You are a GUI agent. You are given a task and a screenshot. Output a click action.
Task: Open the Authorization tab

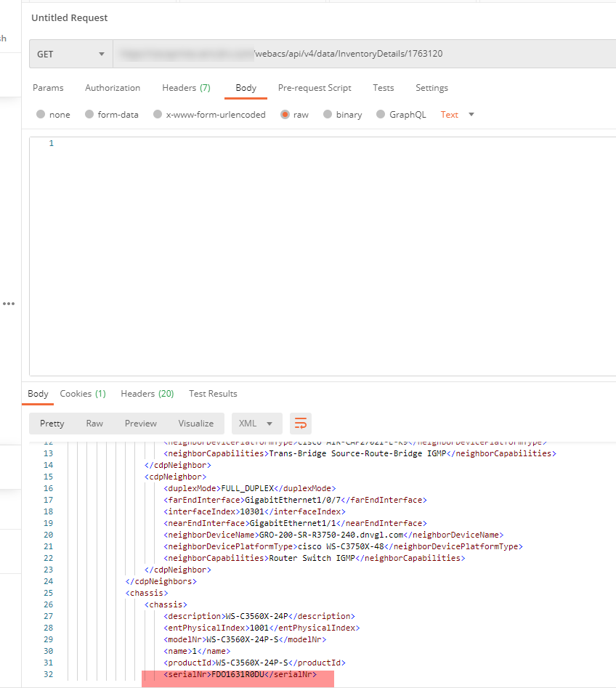point(113,87)
